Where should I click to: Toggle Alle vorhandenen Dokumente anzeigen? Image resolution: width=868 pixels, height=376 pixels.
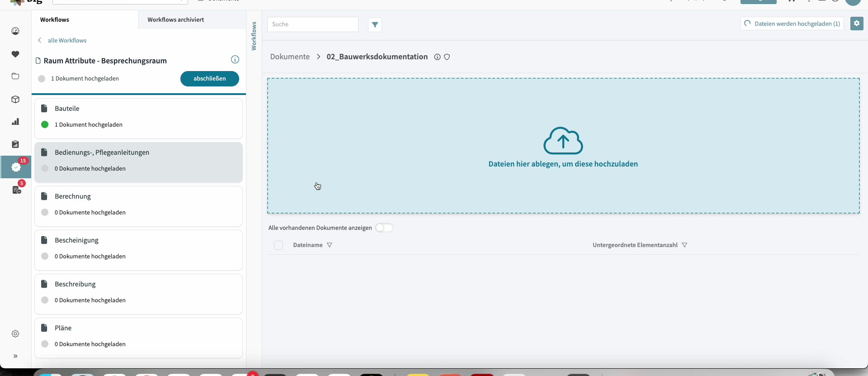(x=384, y=228)
